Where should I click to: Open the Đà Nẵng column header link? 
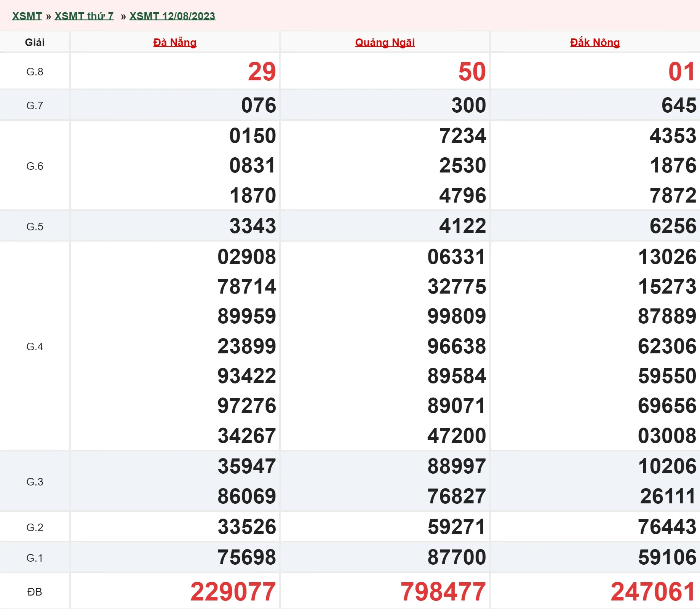[x=175, y=42]
